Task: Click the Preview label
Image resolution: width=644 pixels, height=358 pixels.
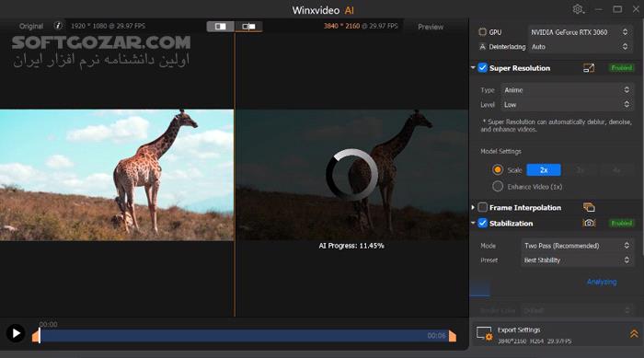Action: (431, 27)
